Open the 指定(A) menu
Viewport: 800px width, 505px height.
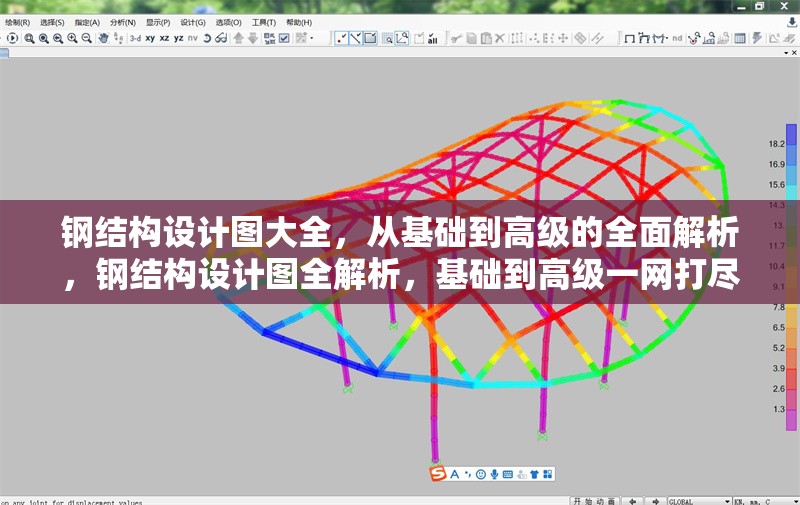click(87, 22)
